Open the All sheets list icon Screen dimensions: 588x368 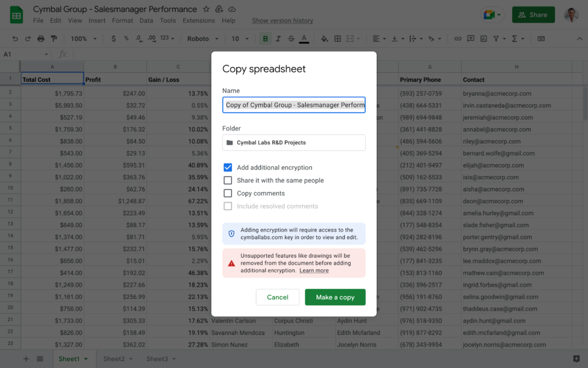click(x=40, y=359)
